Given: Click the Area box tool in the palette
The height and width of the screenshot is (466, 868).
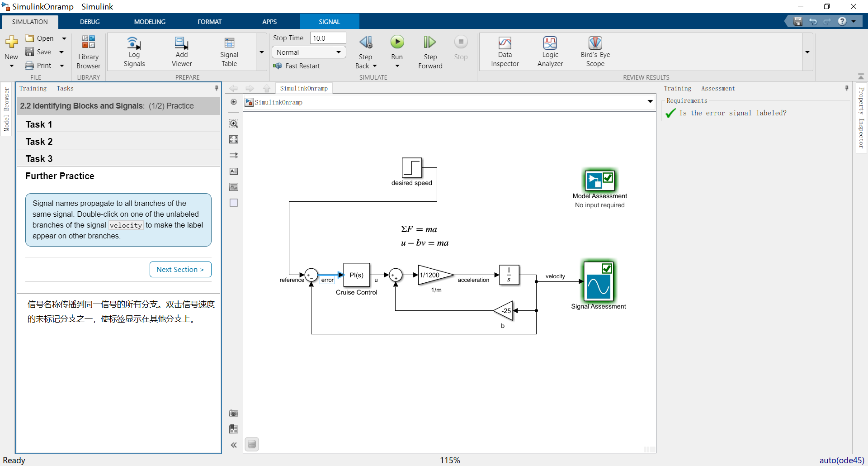Looking at the screenshot, I should pos(234,203).
